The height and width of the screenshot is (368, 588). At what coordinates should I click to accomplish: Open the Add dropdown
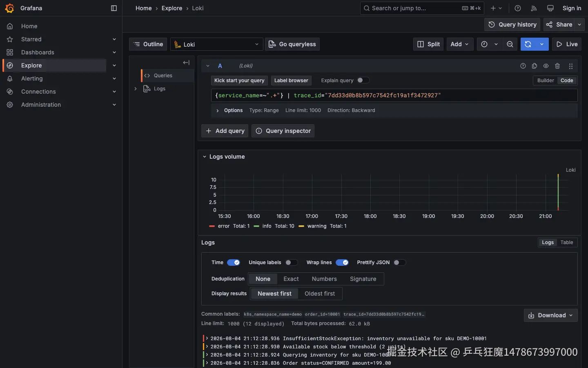tap(460, 44)
